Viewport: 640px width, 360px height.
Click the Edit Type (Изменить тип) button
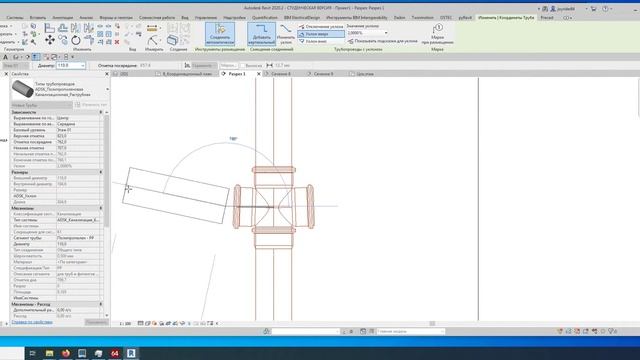coord(91,105)
